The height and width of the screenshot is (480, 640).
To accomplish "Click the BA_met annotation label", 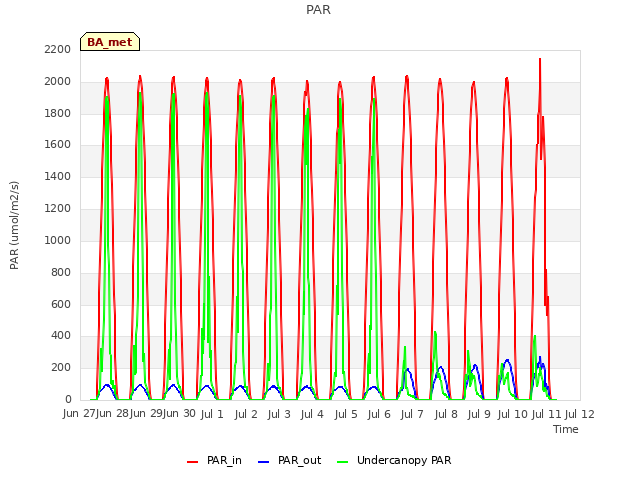I will coord(110,42).
